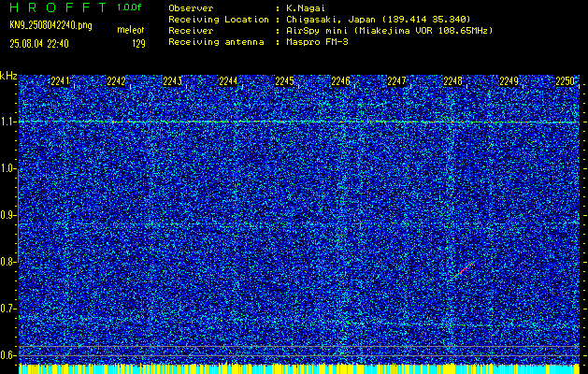The image size is (588, 374).
Task: Click file name KN9_2508042240.png
Action: (x=51, y=25)
